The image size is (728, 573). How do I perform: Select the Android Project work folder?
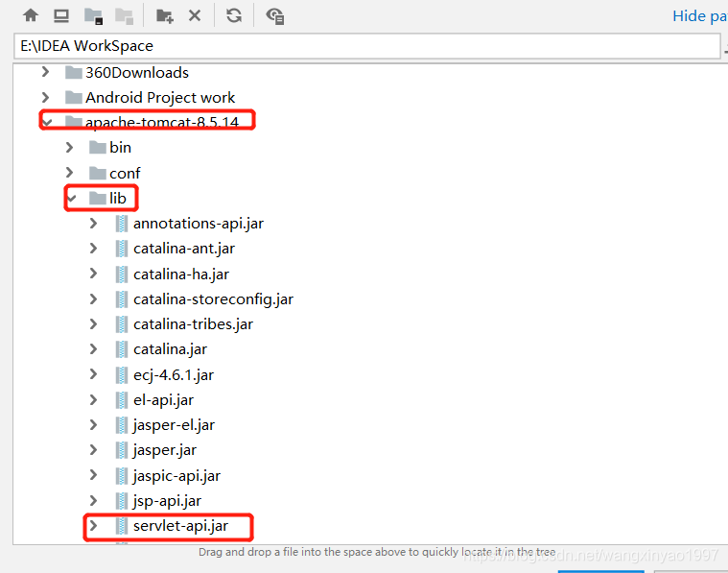160,98
